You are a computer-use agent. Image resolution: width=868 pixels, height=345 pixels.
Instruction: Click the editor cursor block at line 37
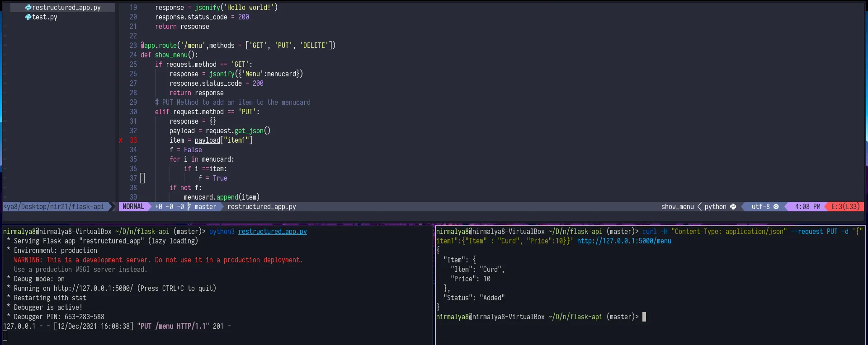click(142, 178)
